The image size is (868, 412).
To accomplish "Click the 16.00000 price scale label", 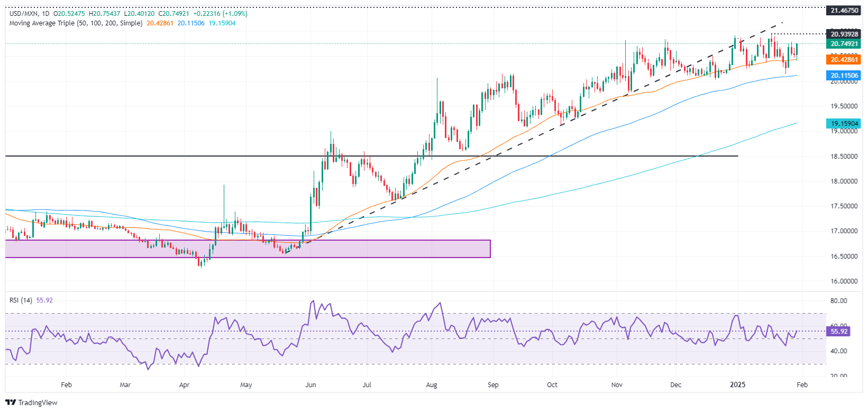I will pyautogui.click(x=844, y=281).
